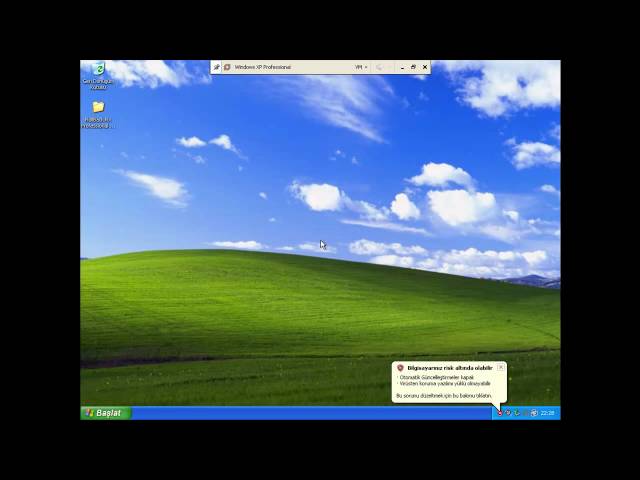Close the Windows XP Professional VM toolbar
Viewport: 640px width, 480px height.
pyautogui.click(x=425, y=67)
